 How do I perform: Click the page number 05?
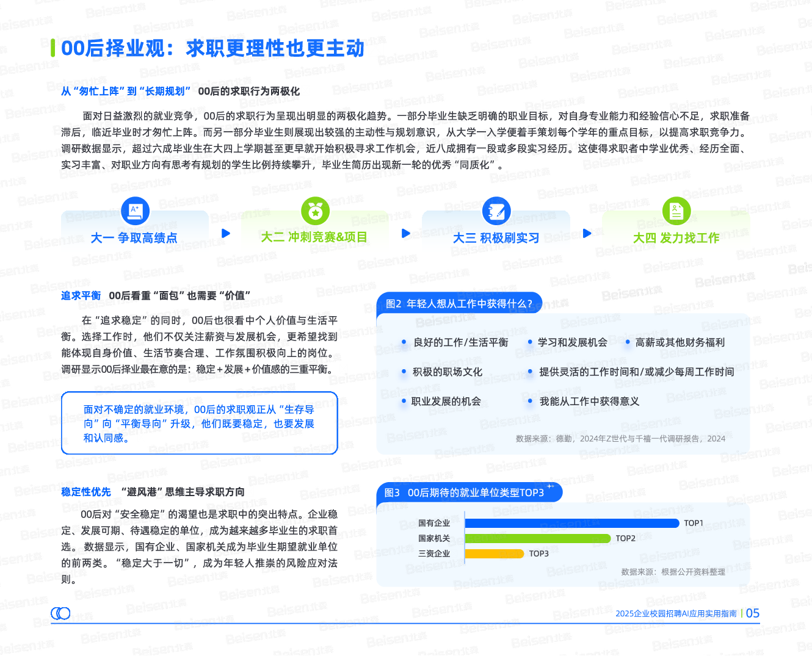[x=753, y=613]
